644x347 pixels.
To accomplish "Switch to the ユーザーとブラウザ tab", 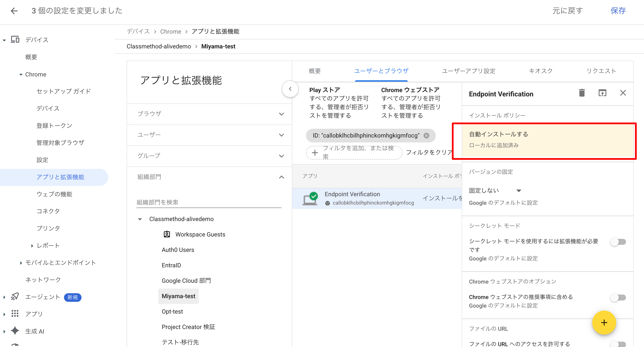I will [x=381, y=71].
